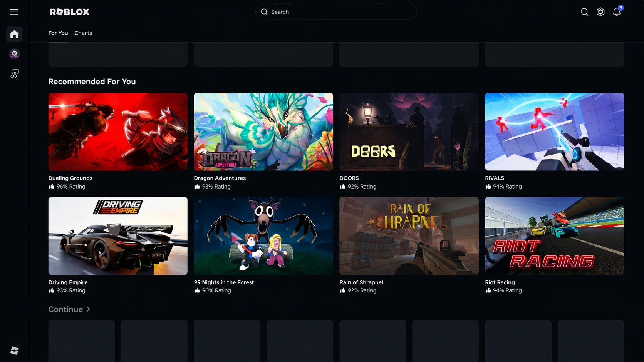Click 94% Rating under Riot Racing

(508, 290)
